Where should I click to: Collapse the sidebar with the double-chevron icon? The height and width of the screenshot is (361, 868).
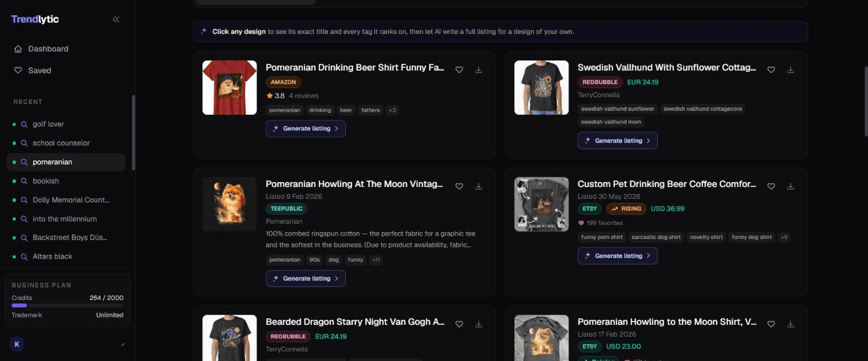click(x=116, y=19)
